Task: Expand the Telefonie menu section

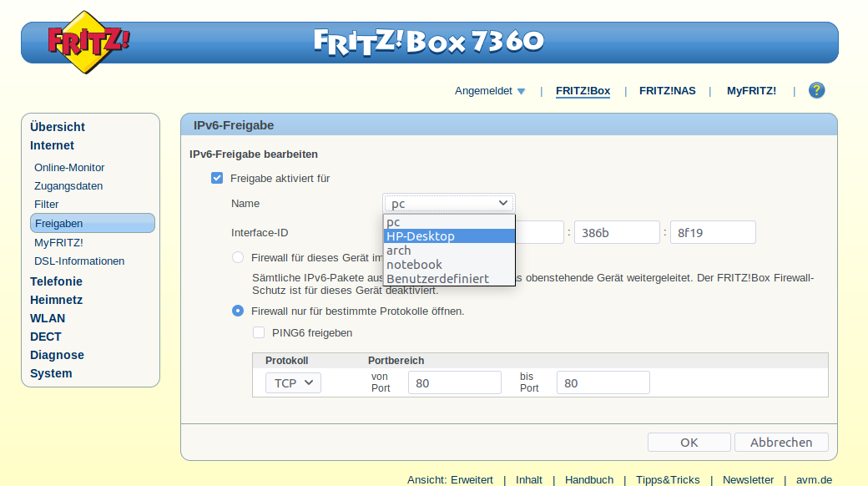Action: [56, 281]
